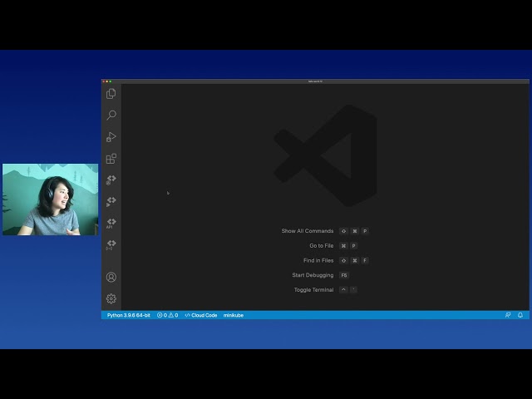532x399 pixels.
Task: Click the Start Debugging label
Action: [x=313, y=275]
